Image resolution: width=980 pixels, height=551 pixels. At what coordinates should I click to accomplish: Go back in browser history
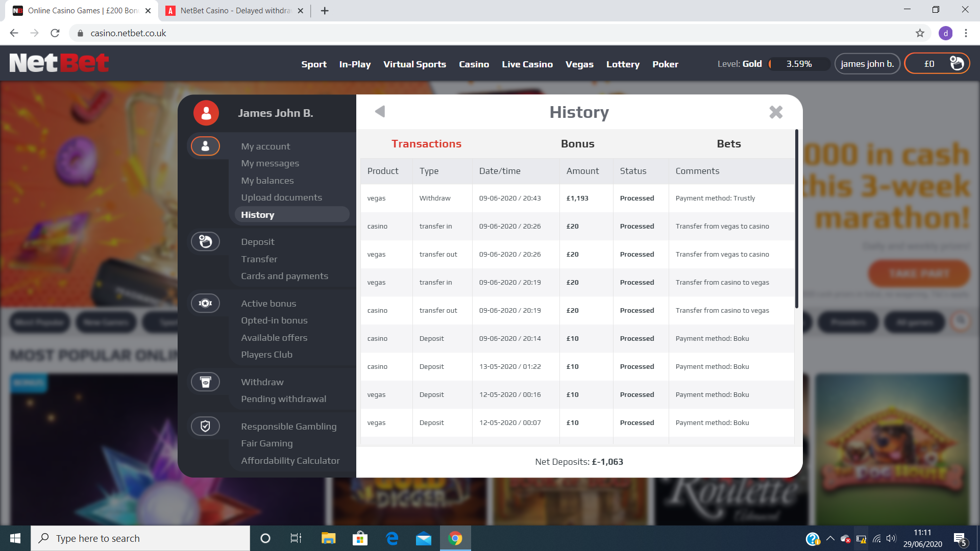(14, 33)
